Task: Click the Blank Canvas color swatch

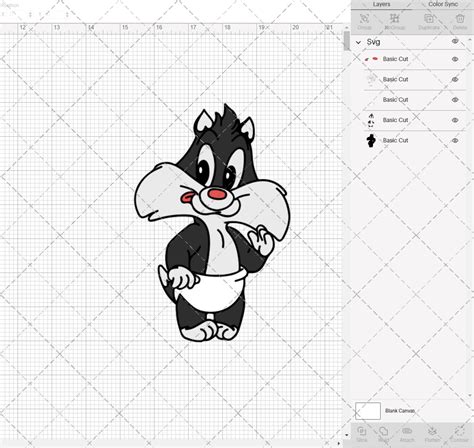Action: 368,411
